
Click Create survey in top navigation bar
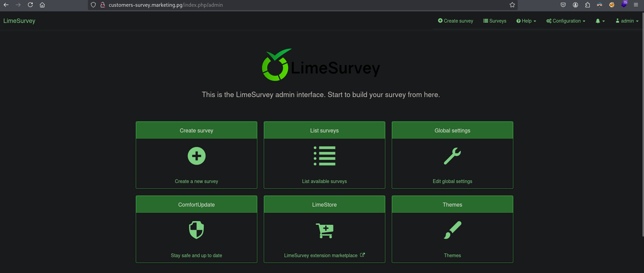[455, 21]
